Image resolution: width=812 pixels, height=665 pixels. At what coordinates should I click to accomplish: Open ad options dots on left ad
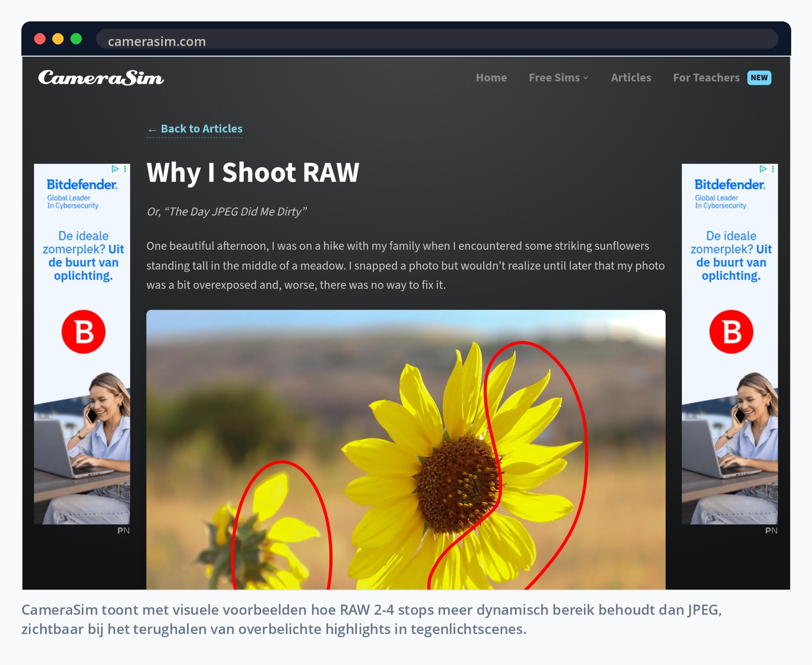[125, 169]
